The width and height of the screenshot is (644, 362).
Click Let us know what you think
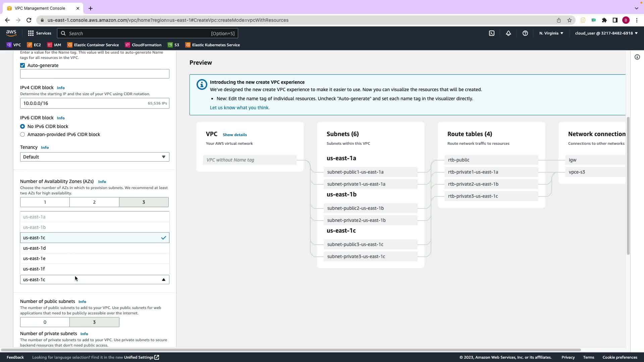[239, 108]
